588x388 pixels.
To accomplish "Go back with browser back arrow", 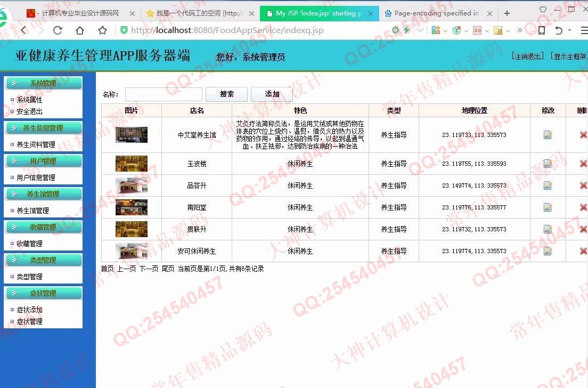I will [x=24, y=30].
